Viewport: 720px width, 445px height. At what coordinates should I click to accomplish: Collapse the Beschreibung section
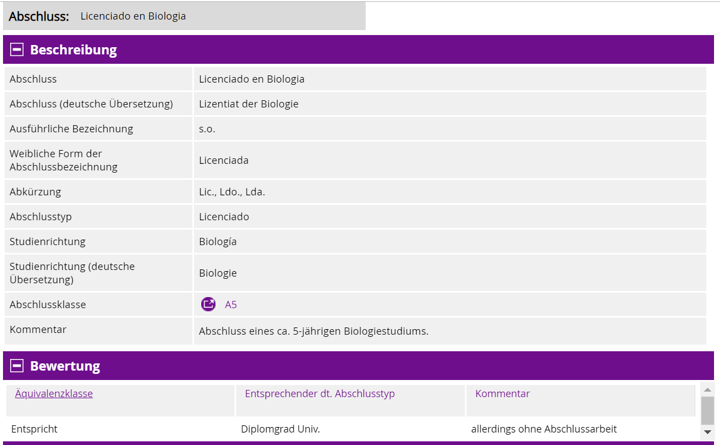[x=17, y=50]
